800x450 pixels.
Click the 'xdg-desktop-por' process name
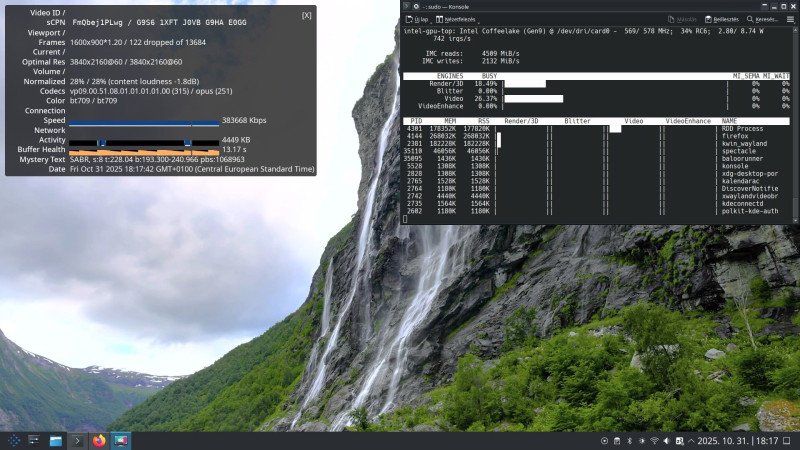[x=750, y=173]
